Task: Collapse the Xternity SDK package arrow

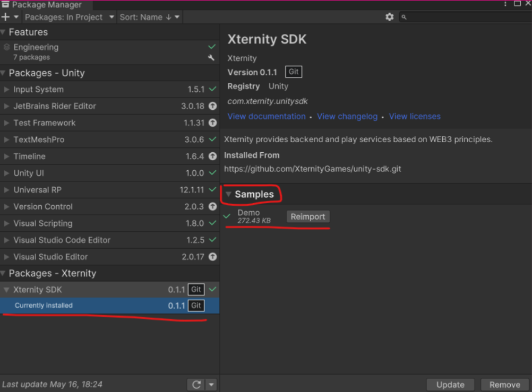Action: coord(6,290)
